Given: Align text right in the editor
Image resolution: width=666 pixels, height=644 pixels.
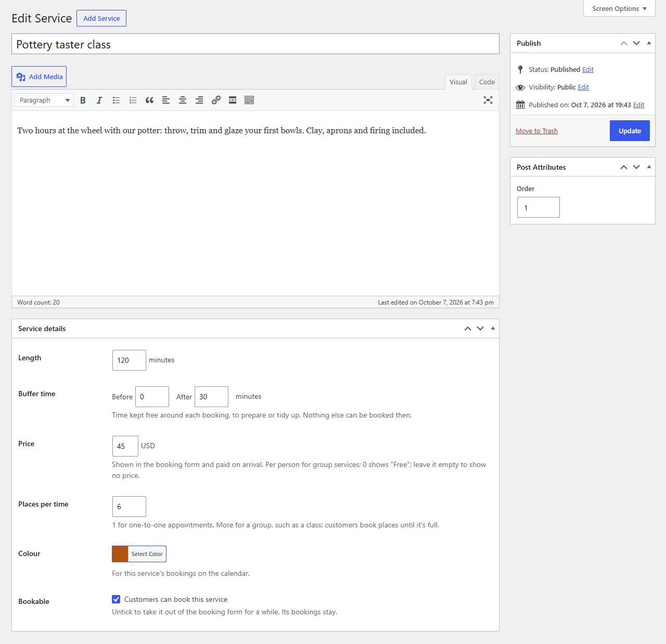Looking at the screenshot, I should [x=199, y=100].
